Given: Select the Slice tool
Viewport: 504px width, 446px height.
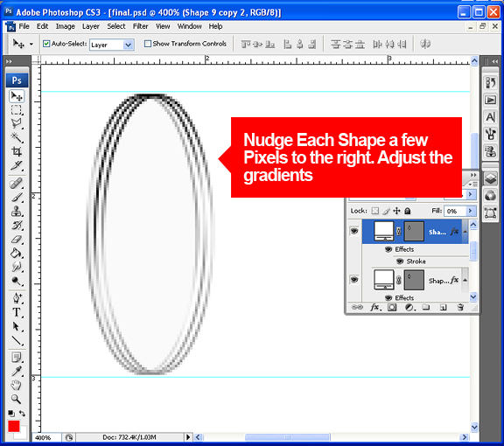Looking at the screenshot, I should click(17, 165).
